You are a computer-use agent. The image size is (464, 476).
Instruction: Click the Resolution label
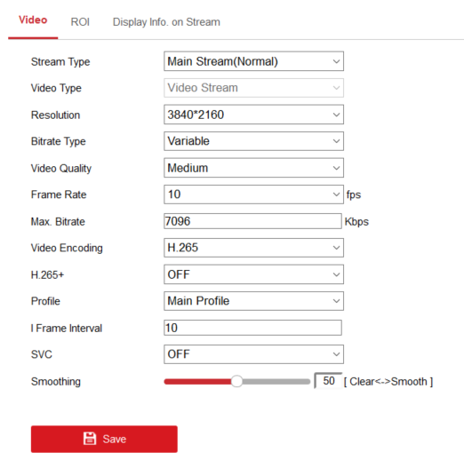(56, 115)
